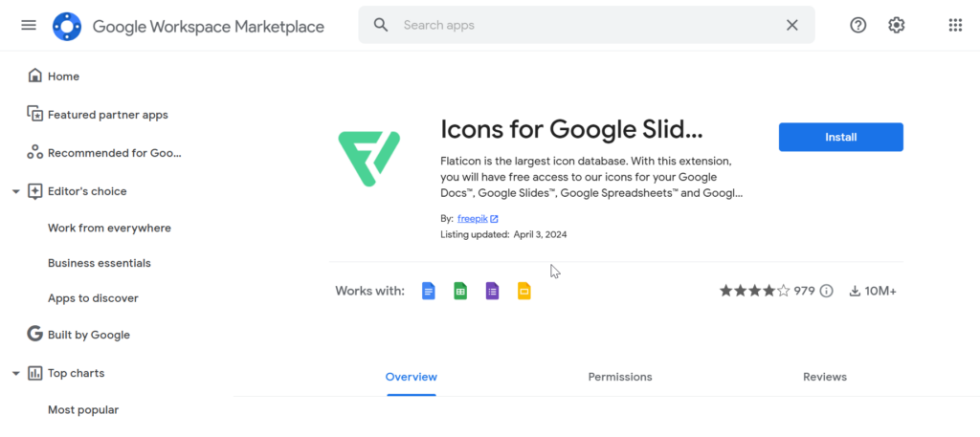Switch to the Permissions tab
980x437 pixels.
click(x=620, y=377)
